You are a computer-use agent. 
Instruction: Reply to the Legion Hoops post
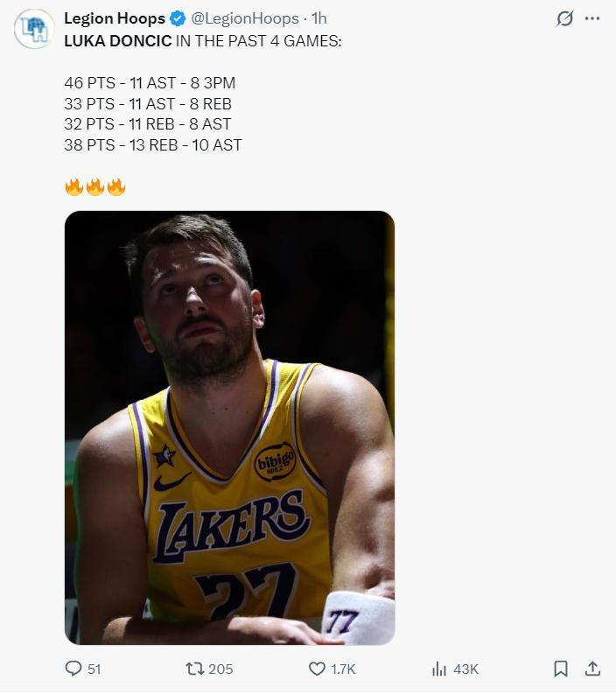tap(73, 669)
